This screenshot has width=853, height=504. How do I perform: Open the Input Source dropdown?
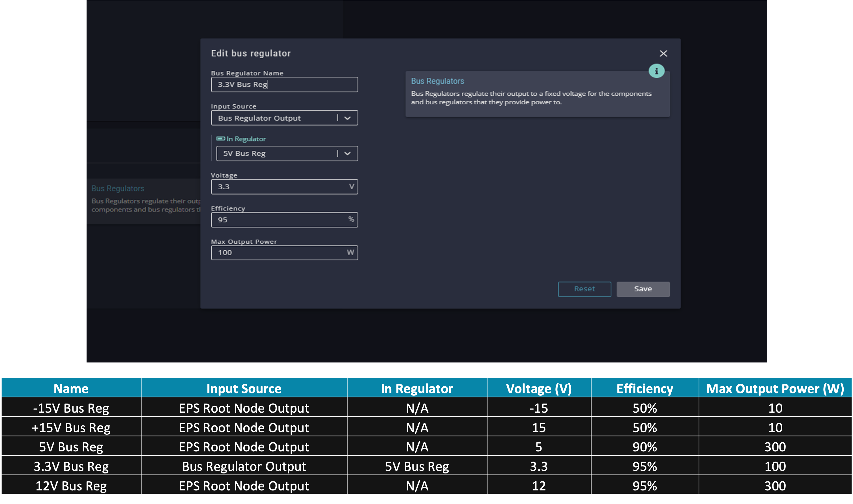[x=284, y=118]
